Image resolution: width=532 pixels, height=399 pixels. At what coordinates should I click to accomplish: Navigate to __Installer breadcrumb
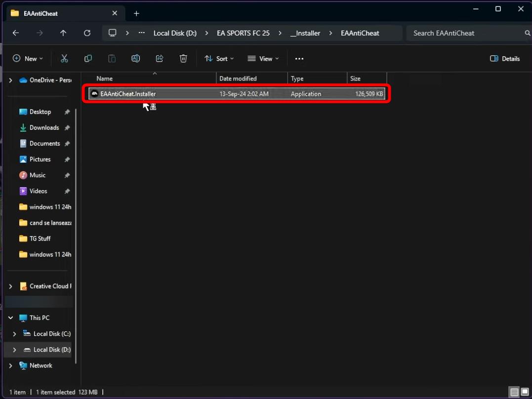pos(305,33)
